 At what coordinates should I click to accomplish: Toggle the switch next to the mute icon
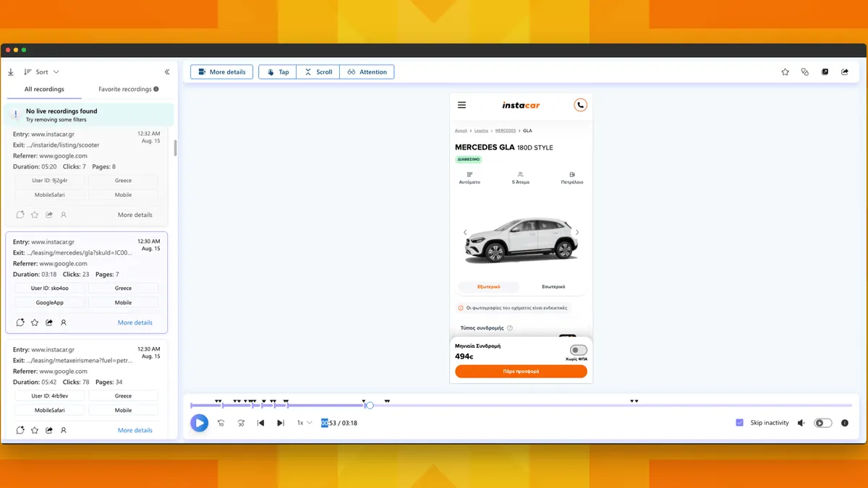click(x=823, y=423)
